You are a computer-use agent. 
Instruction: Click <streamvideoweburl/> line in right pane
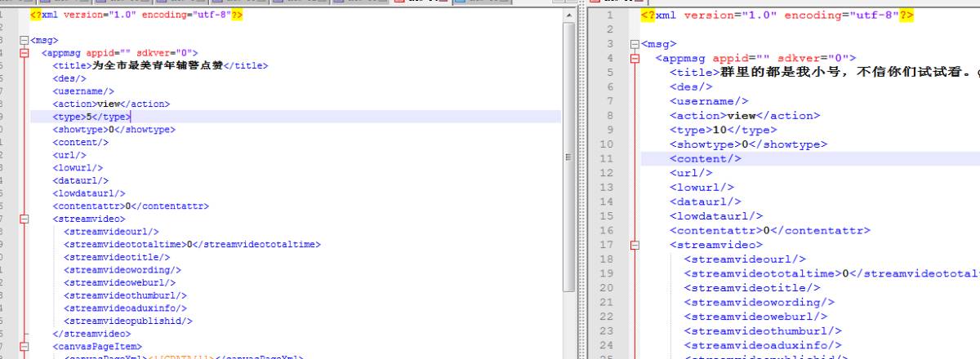[755, 317]
